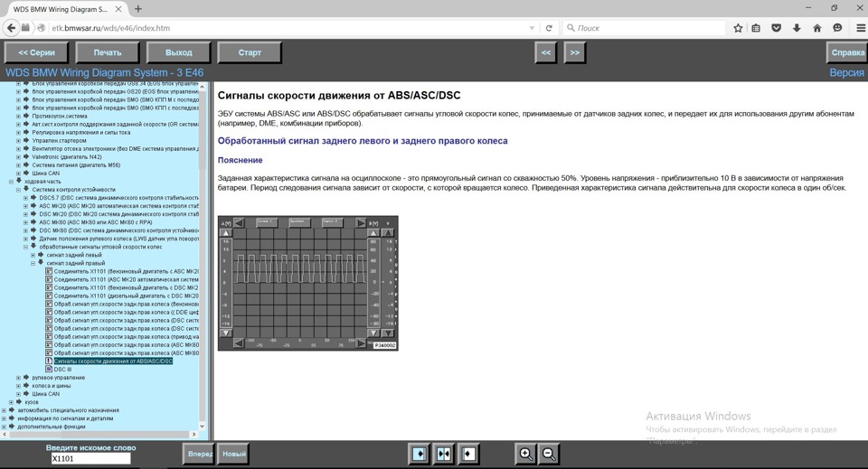This screenshot has width=868, height=469.
Task: Open 'Справка' help button
Action: pyautogui.click(x=847, y=52)
